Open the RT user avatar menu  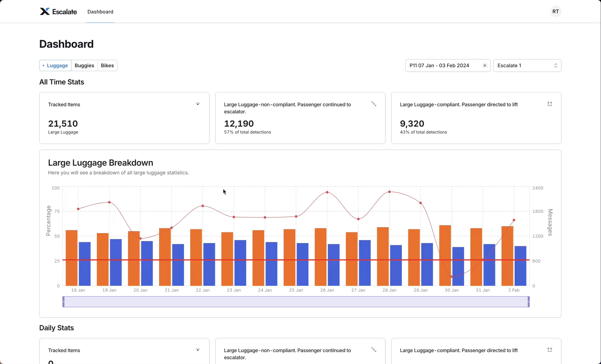pyautogui.click(x=555, y=11)
